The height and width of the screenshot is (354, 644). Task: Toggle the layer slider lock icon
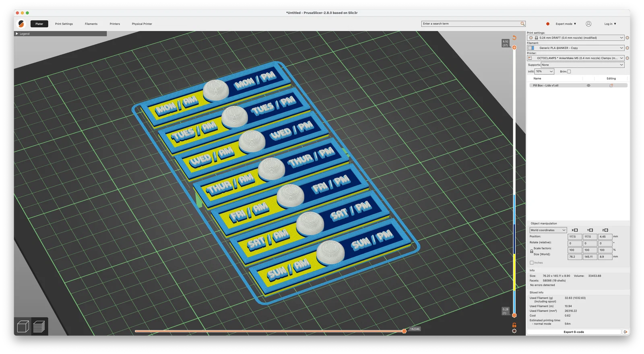[x=514, y=325]
